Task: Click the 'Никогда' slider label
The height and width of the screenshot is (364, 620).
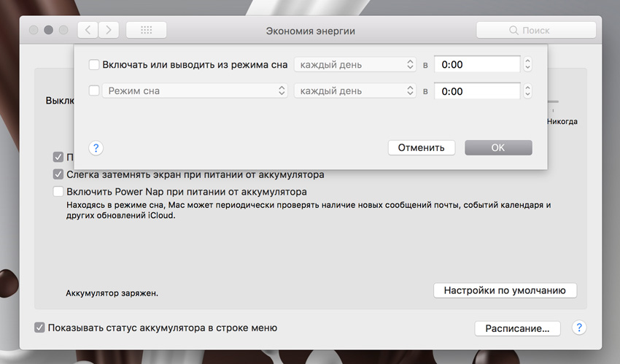Action: click(x=562, y=122)
